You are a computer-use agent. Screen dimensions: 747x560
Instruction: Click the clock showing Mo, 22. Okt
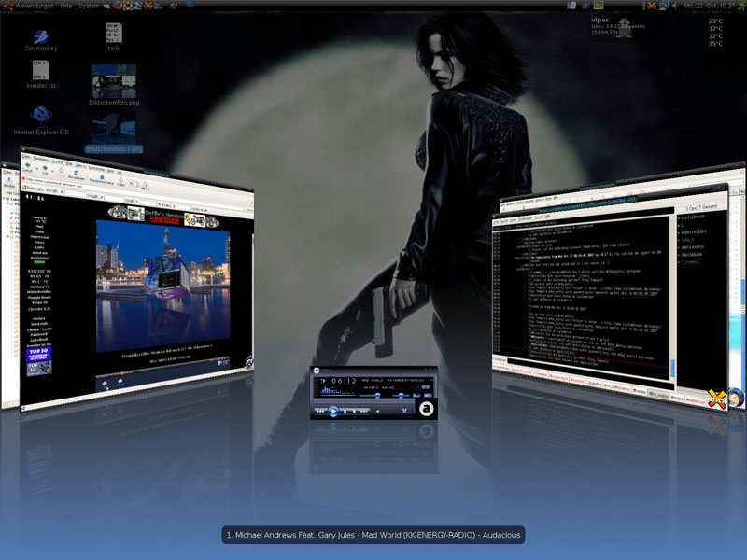click(710, 6)
